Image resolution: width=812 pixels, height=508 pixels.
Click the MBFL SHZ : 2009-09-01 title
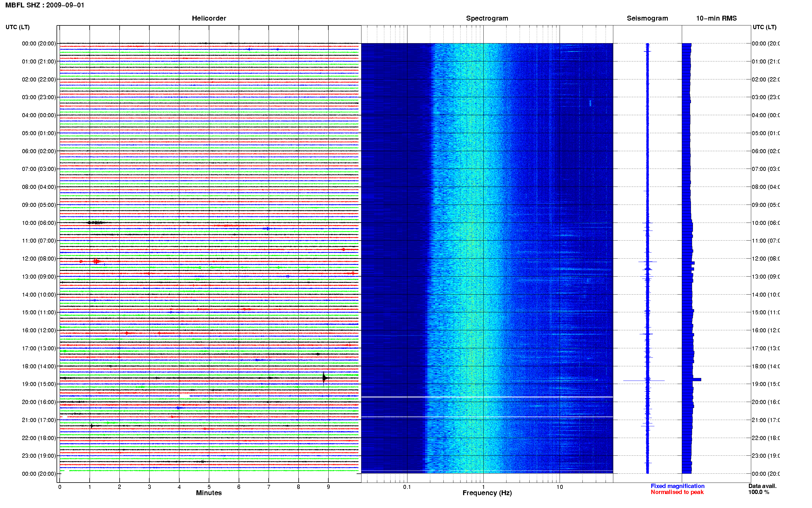tap(45, 5)
